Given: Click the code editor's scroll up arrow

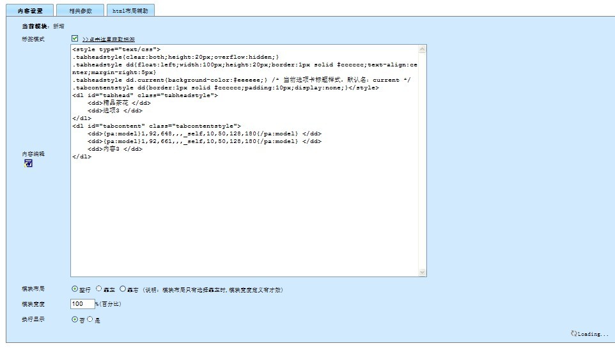Looking at the screenshot, I should 422,49.
